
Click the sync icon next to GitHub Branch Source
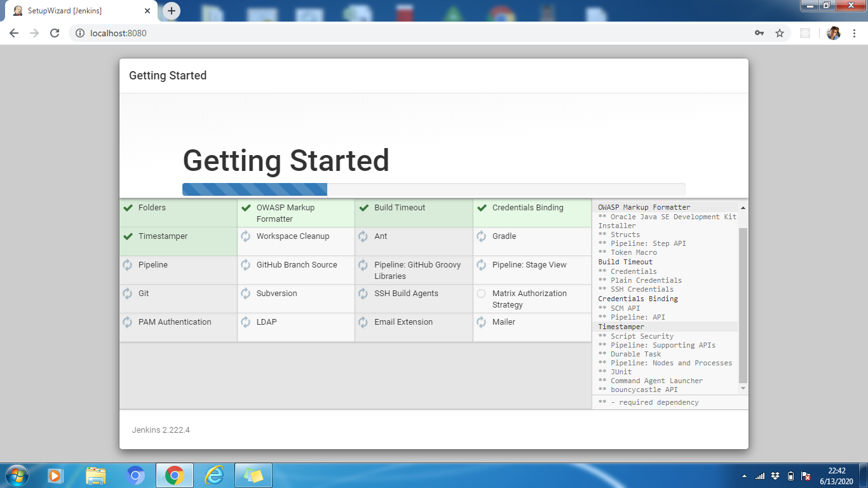point(246,265)
